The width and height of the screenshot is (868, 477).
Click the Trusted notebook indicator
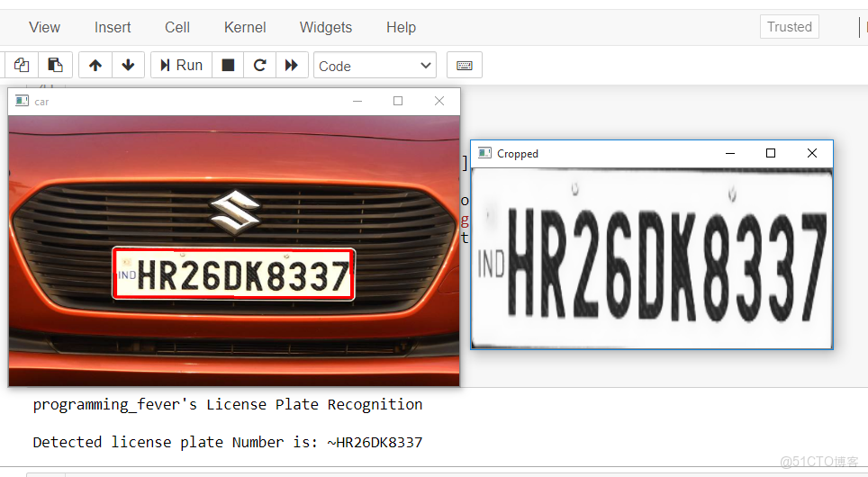pos(790,27)
